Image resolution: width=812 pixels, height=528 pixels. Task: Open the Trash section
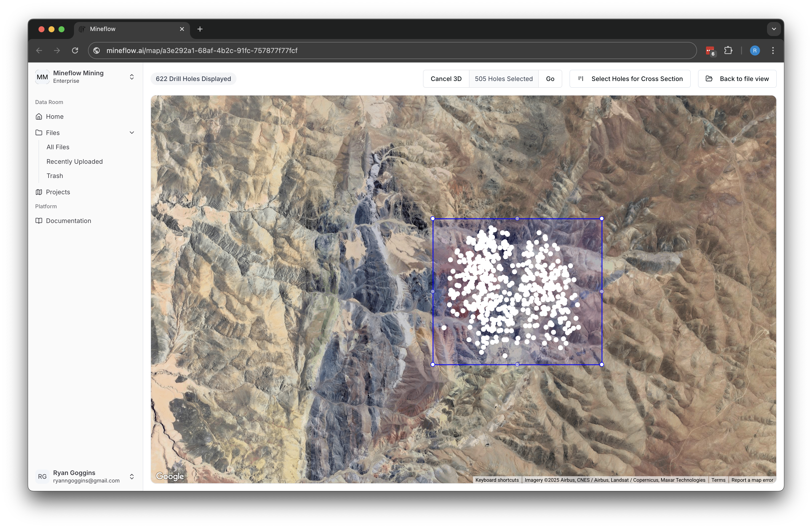[x=54, y=176]
